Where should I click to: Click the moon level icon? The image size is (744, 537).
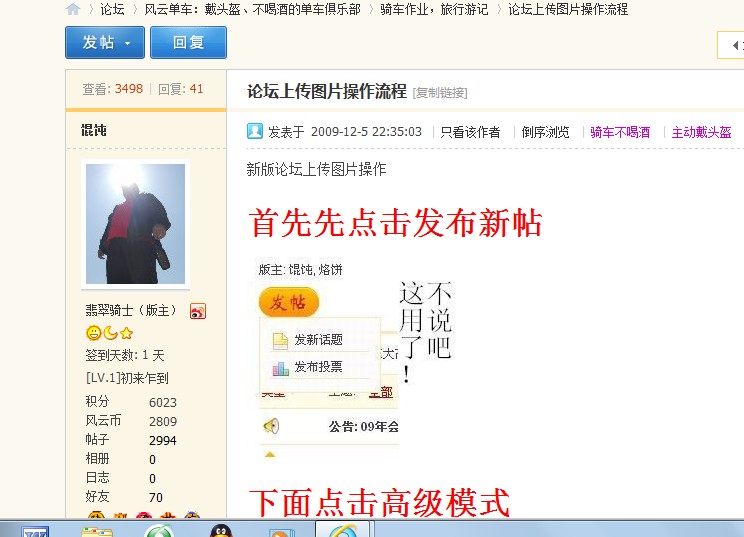tap(110, 333)
